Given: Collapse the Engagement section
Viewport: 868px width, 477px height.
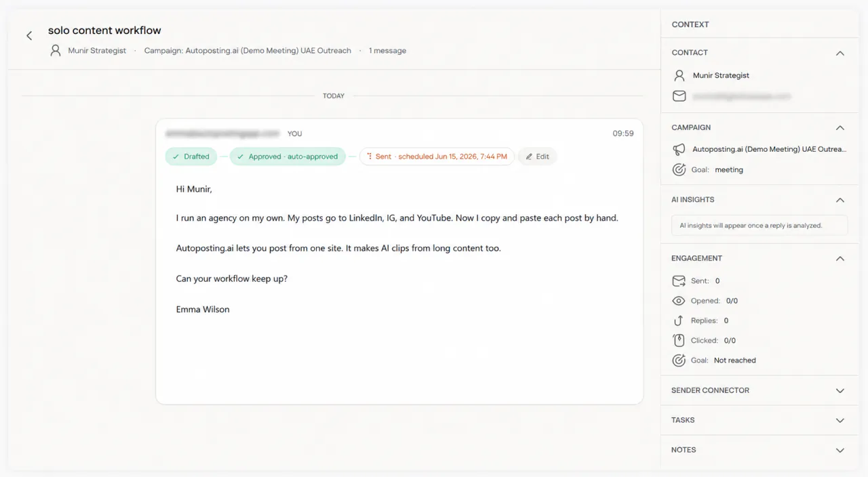Looking at the screenshot, I should (x=840, y=258).
